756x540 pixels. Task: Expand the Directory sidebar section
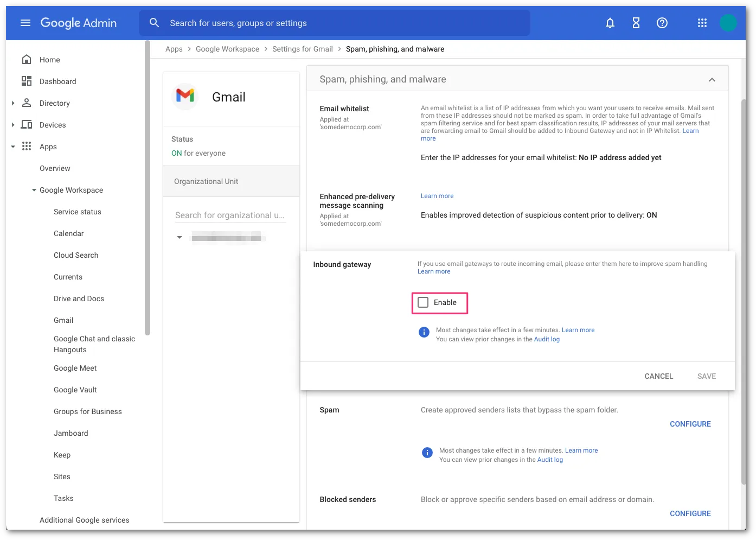(x=13, y=103)
